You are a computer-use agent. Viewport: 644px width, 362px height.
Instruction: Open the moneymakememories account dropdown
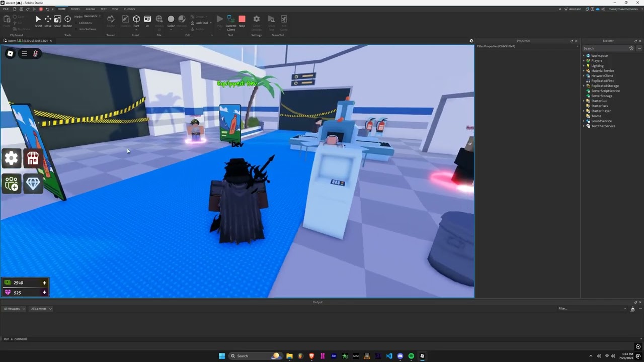point(624,9)
